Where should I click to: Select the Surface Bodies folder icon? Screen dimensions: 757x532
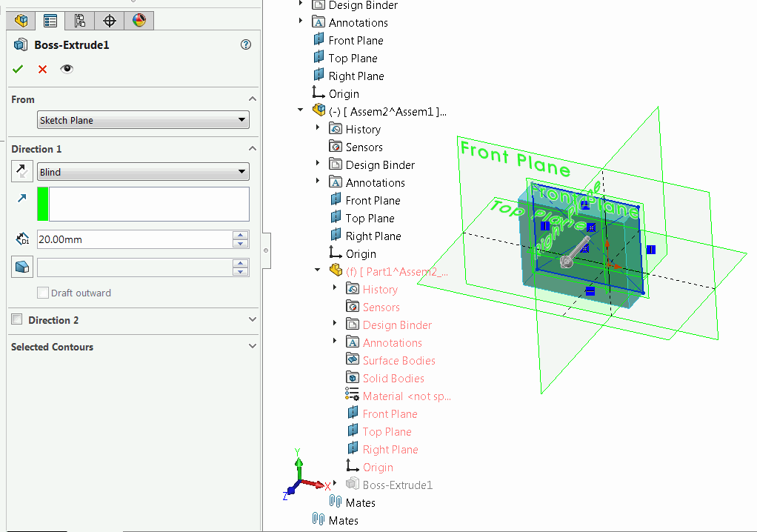(x=353, y=359)
